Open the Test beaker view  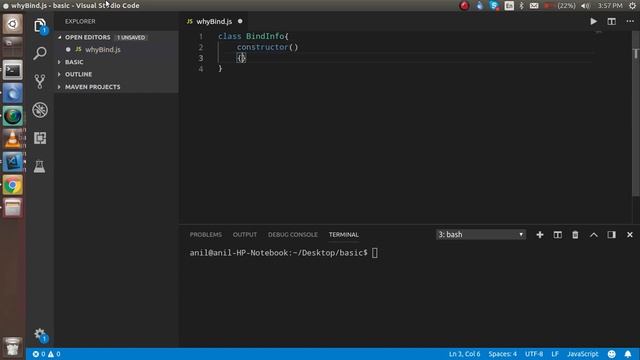(x=40, y=166)
